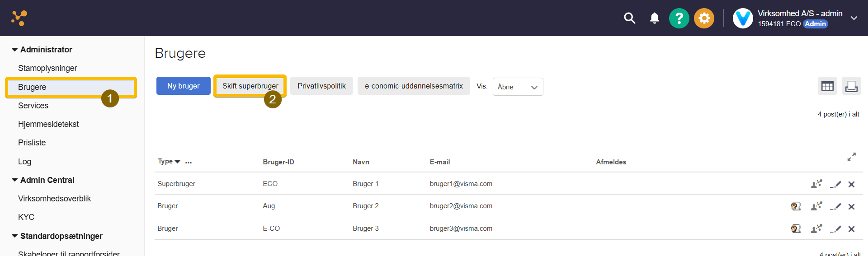Delete Bruger 1 with the X icon
This screenshot has width=868, height=256.
click(851, 184)
